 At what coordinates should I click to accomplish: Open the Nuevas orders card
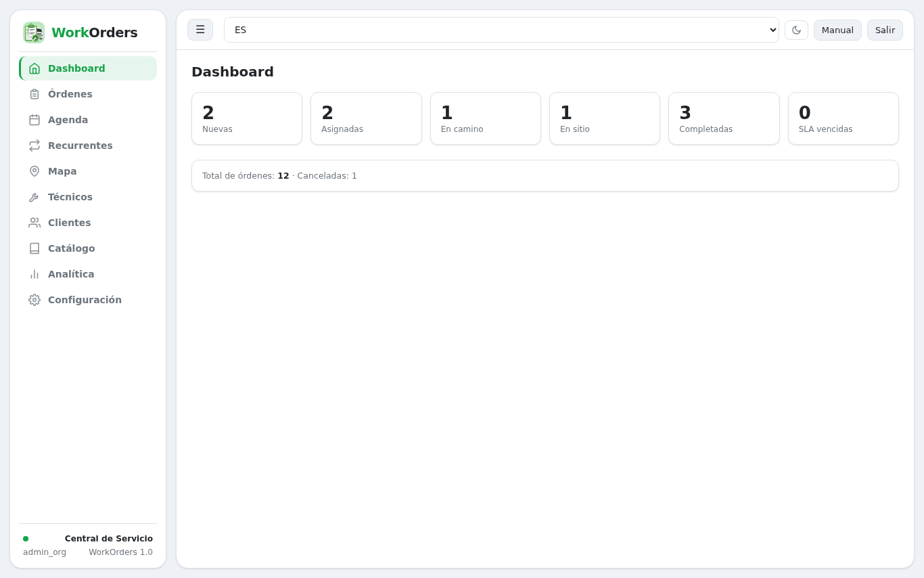[x=247, y=118]
